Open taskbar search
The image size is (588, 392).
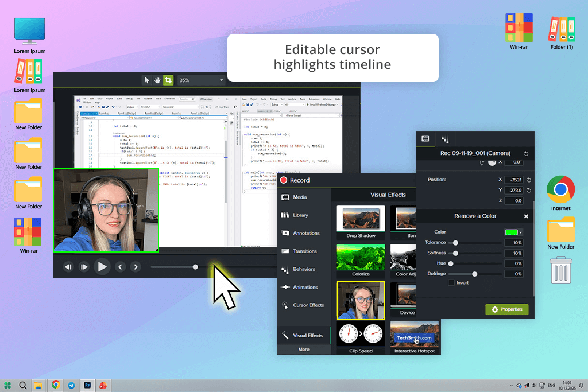(23, 385)
